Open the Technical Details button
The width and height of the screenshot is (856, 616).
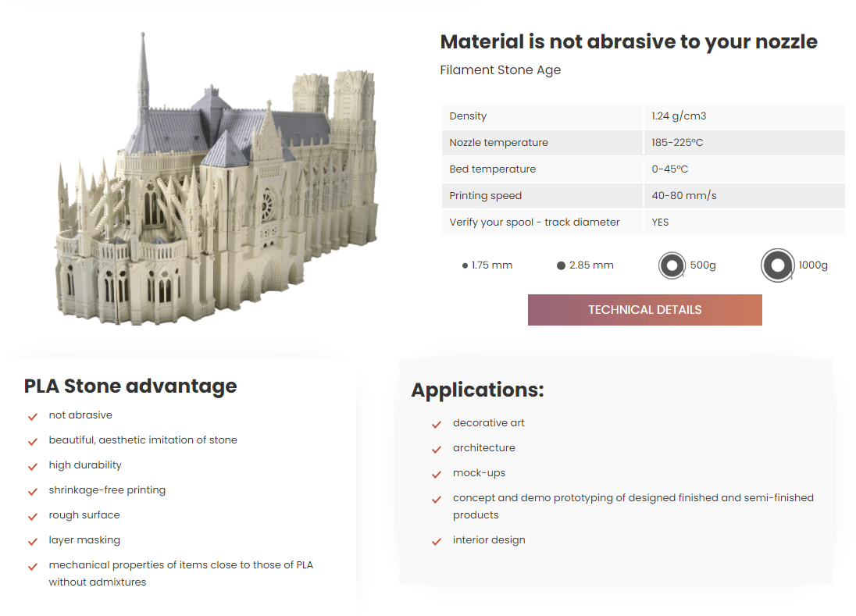click(x=644, y=310)
